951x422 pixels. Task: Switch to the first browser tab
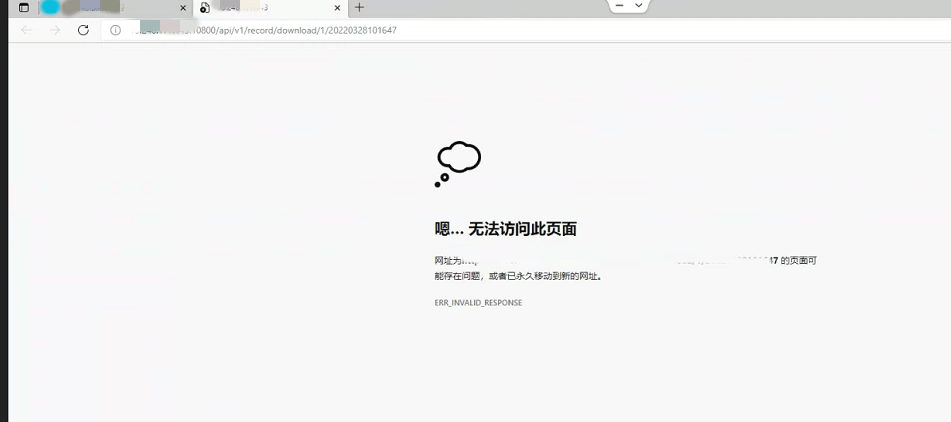[115, 8]
